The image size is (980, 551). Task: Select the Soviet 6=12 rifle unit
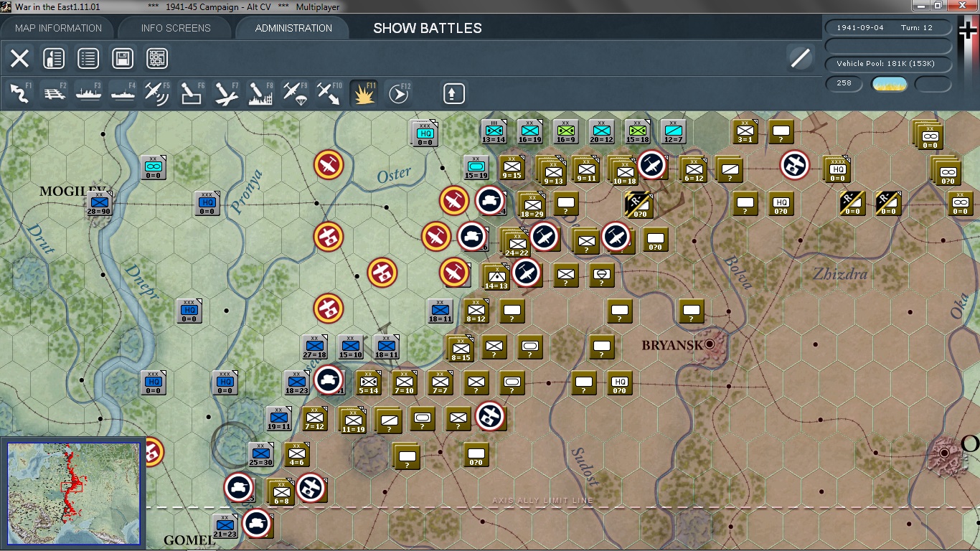pos(693,169)
